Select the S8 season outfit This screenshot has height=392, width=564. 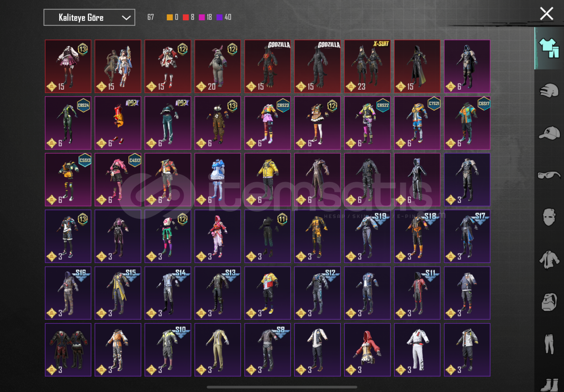coord(267,350)
